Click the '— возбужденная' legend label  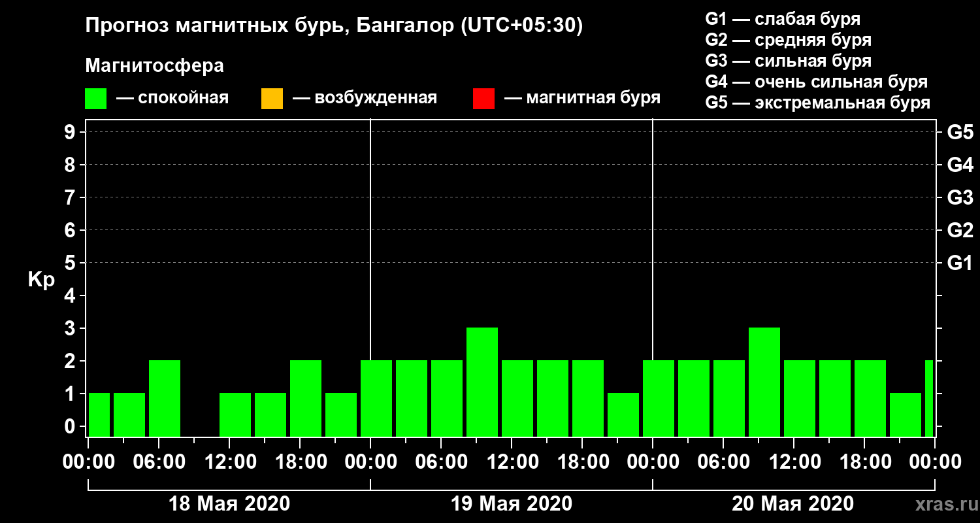click(365, 98)
